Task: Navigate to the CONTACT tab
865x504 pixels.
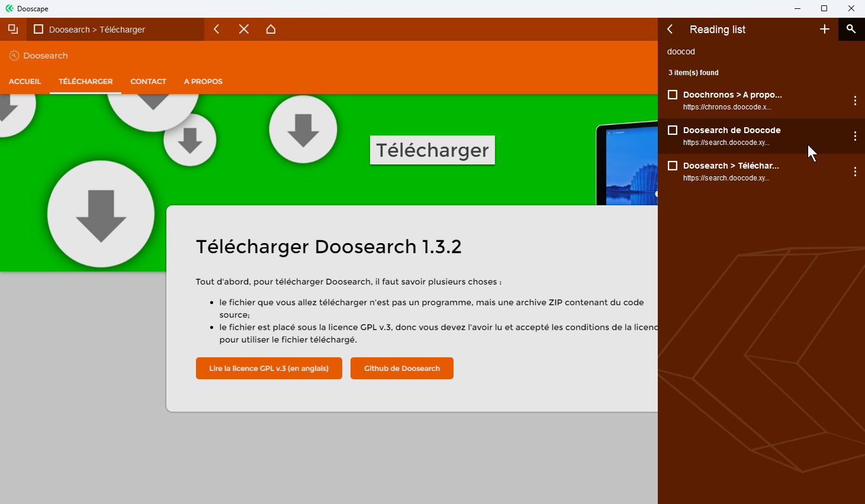Action: [x=148, y=82]
